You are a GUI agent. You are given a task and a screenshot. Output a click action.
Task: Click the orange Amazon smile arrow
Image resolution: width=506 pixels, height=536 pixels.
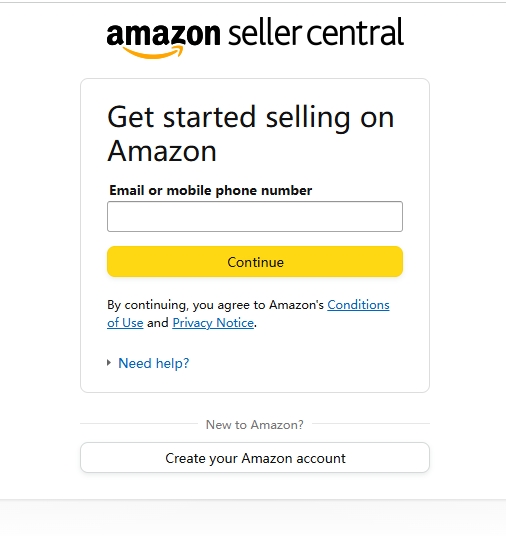coord(153,52)
